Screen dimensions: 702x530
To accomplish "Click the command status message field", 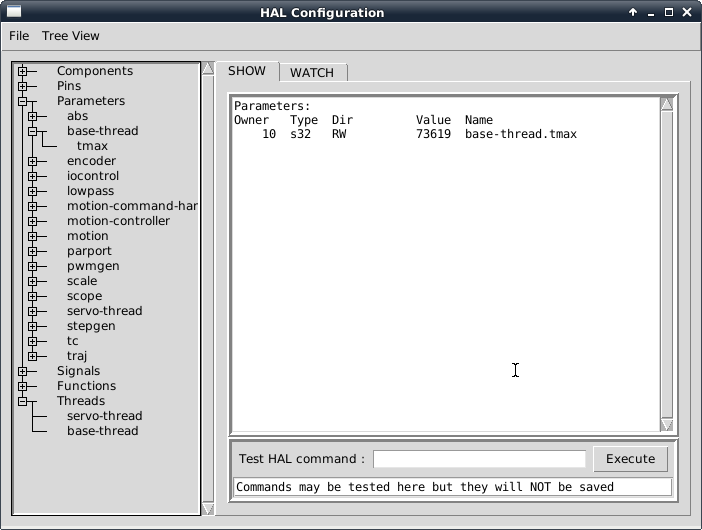I will point(453,487).
